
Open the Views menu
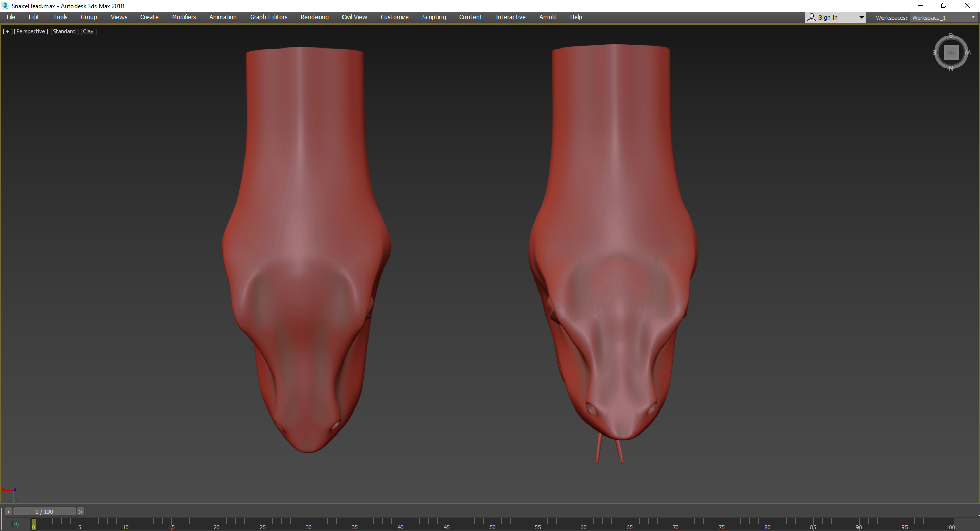(x=119, y=17)
